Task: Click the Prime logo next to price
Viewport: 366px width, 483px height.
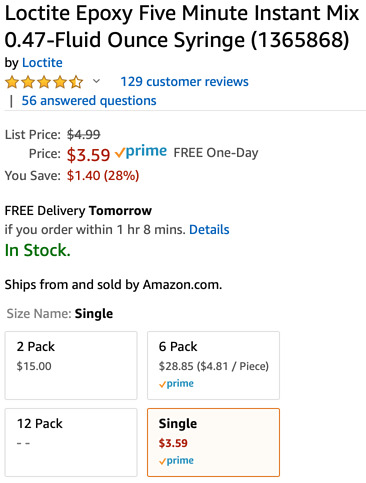Action: (141, 152)
